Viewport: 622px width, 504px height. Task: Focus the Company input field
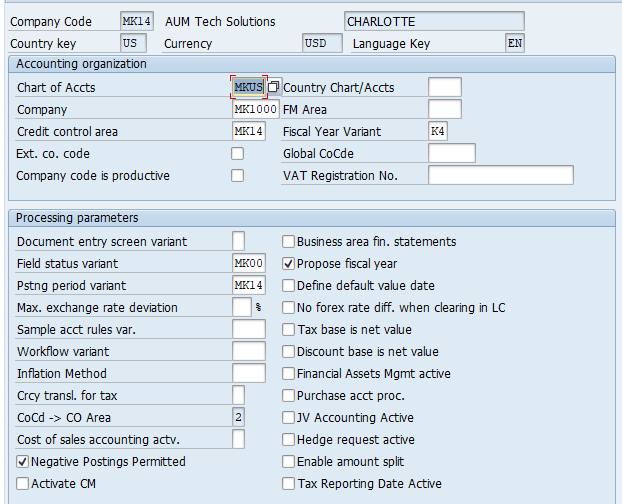click(255, 109)
